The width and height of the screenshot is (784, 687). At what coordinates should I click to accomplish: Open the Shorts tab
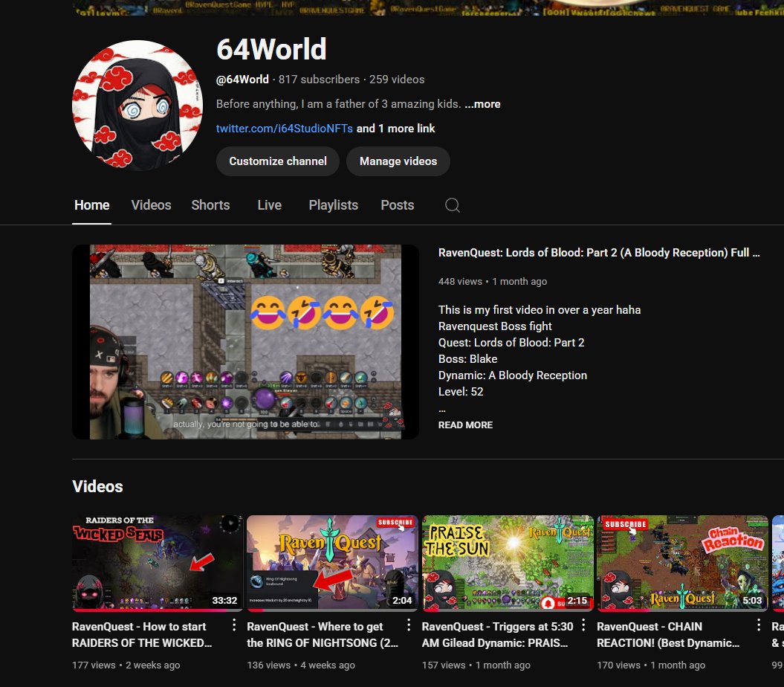(210, 205)
